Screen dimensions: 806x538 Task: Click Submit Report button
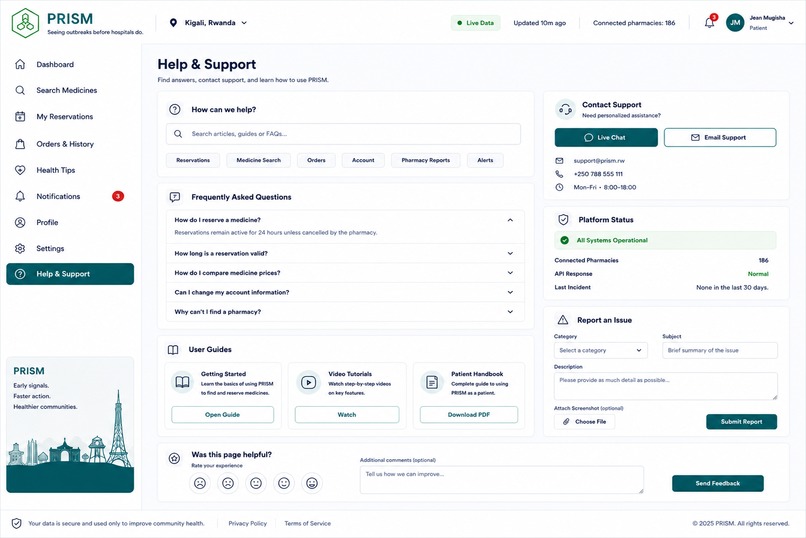coord(741,422)
